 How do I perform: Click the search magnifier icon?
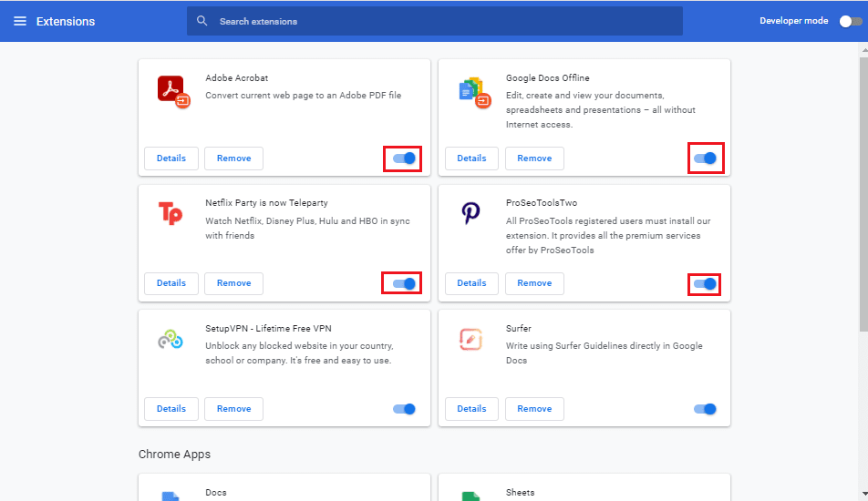(x=202, y=21)
